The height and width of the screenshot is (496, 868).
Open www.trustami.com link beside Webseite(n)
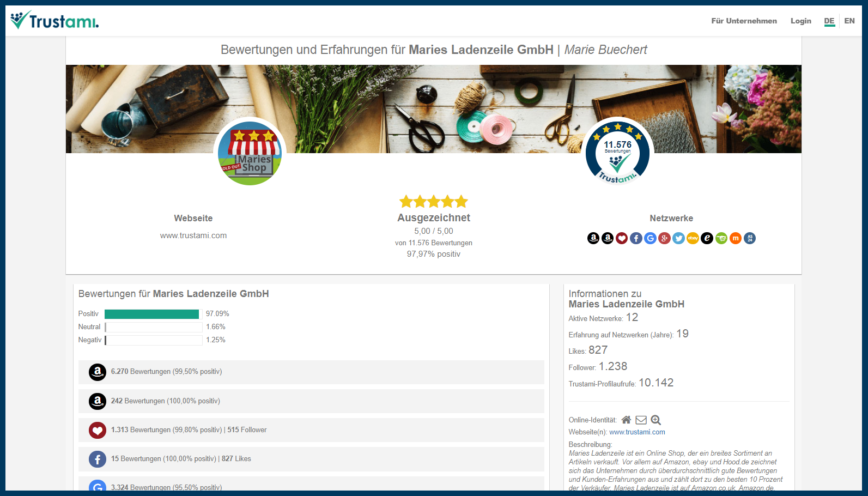(x=637, y=432)
